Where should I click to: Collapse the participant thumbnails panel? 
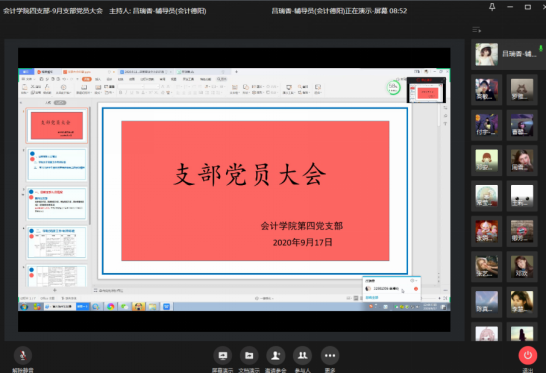tap(477, 30)
